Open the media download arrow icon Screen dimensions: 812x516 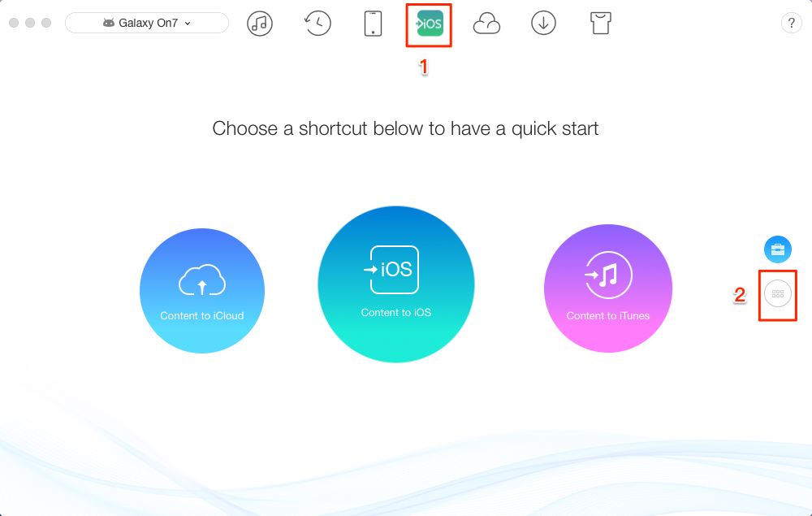click(543, 24)
